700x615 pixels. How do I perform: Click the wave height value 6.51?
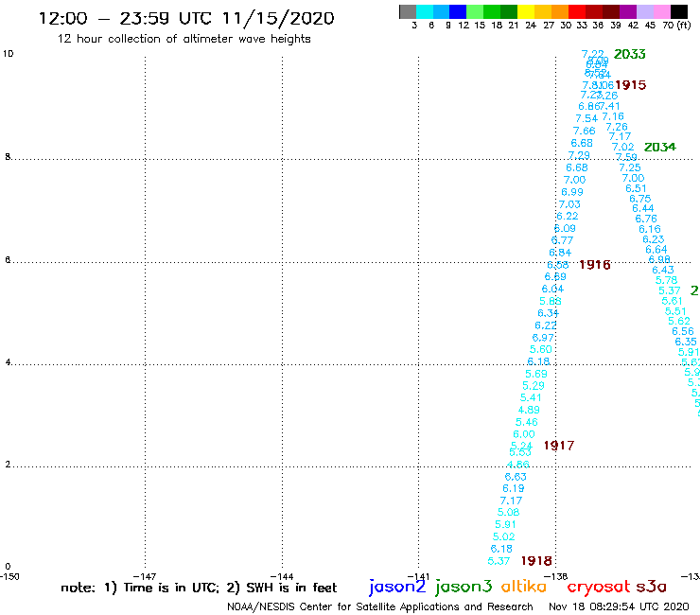(636, 188)
